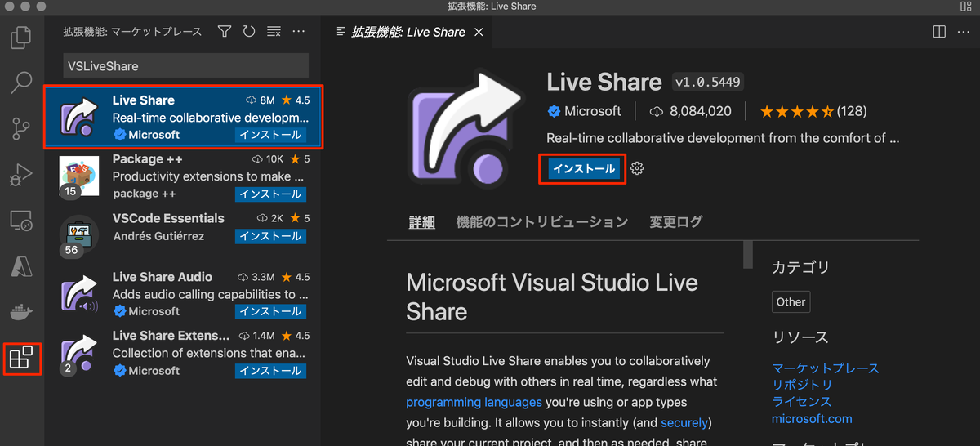Click the Live Share Audio extension icon

tap(79, 294)
